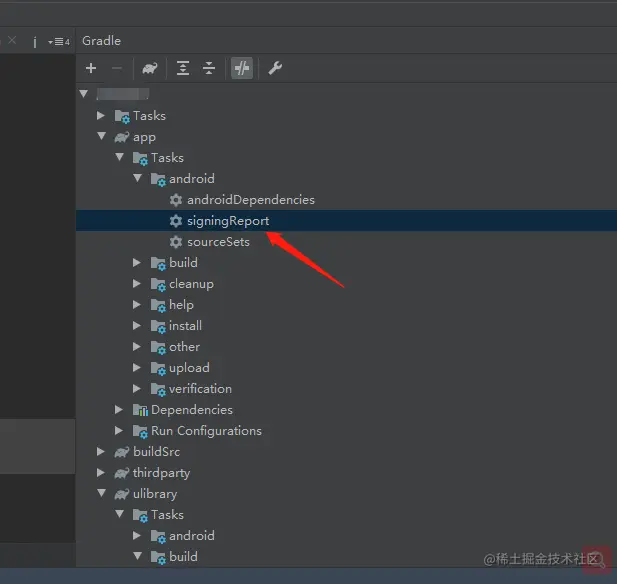Select the thirdparty module label

coord(161,473)
